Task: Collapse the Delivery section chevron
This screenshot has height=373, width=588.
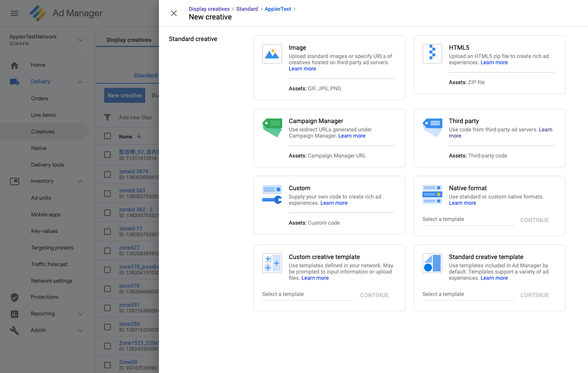Action: click(81, 82)
